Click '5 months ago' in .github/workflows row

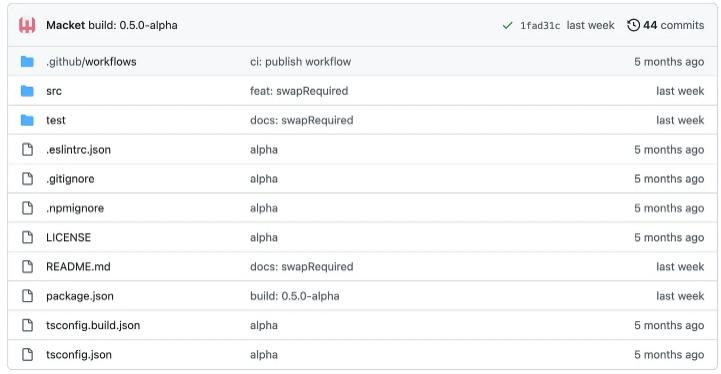[x=669, y=62]
